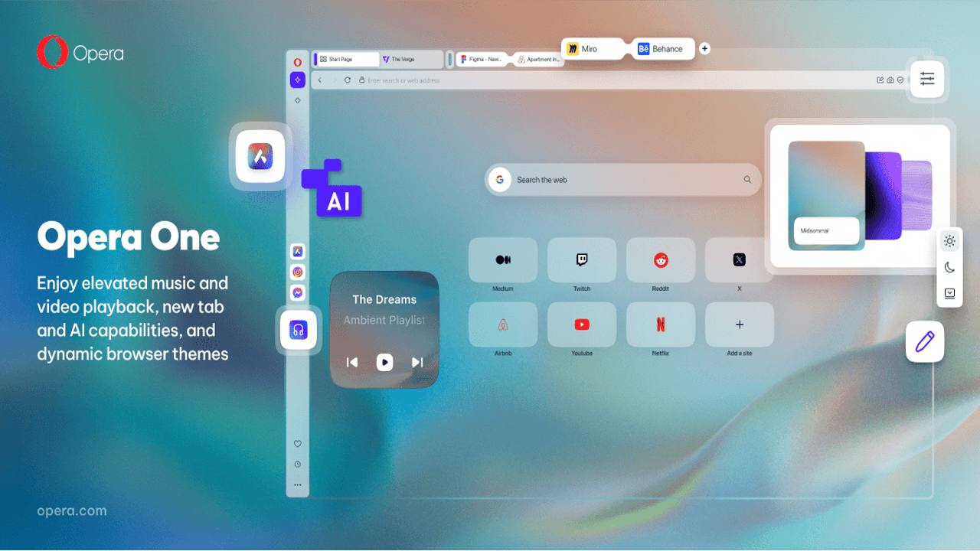Open the customize panel sliders control

click(x=927, y=79)
